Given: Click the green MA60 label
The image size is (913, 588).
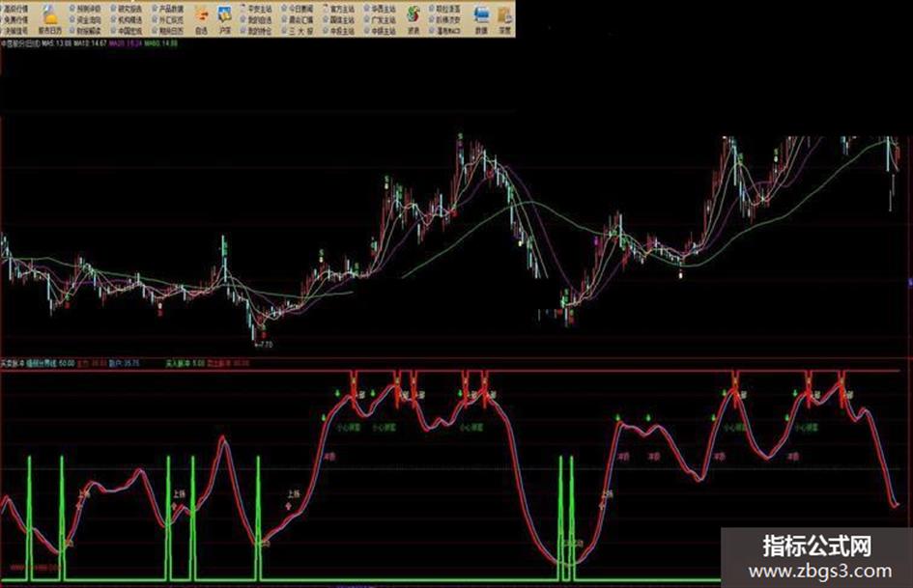Looking at the screenshot, I should [160, 43].
